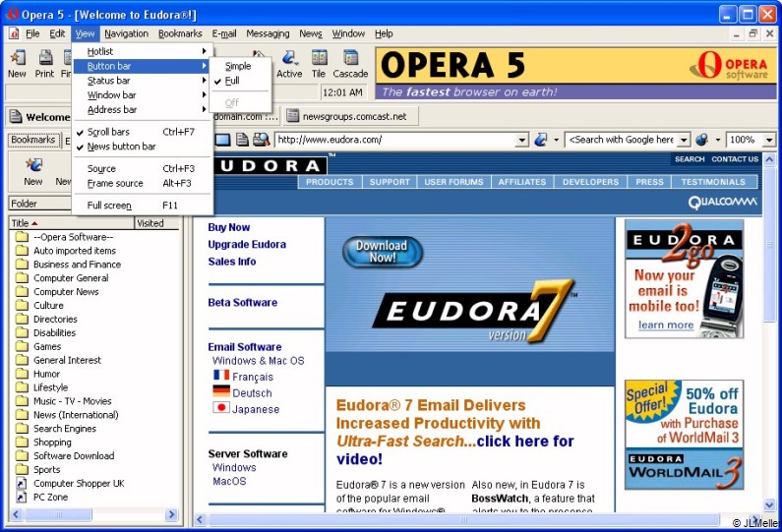Click the page vertical scroll up arrow
The height and width of the screenshot is (532, 782).
tap(769, 159)
